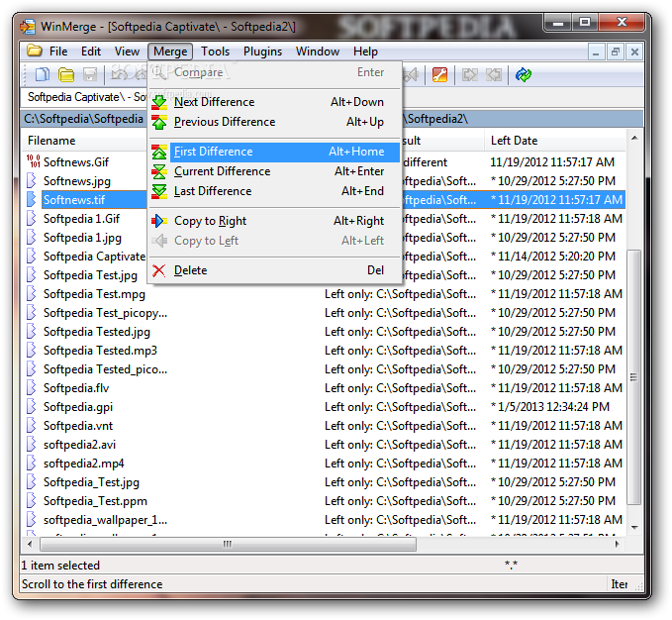Click the Softpedia Captivate\ tab label
Viewport: 672px width, 620px height.
pyautogui.click(x=86, y=97)
